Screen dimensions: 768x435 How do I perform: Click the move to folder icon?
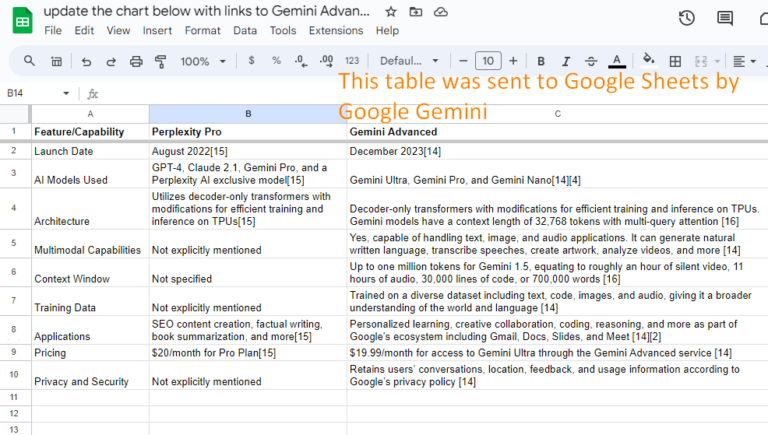click(416, 12)
